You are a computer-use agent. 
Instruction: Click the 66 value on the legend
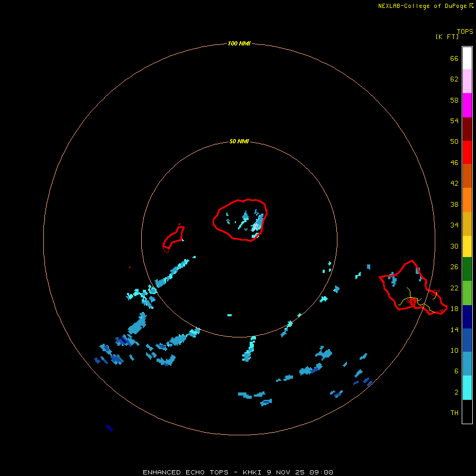pyautogui.click(x=454, y=59)
